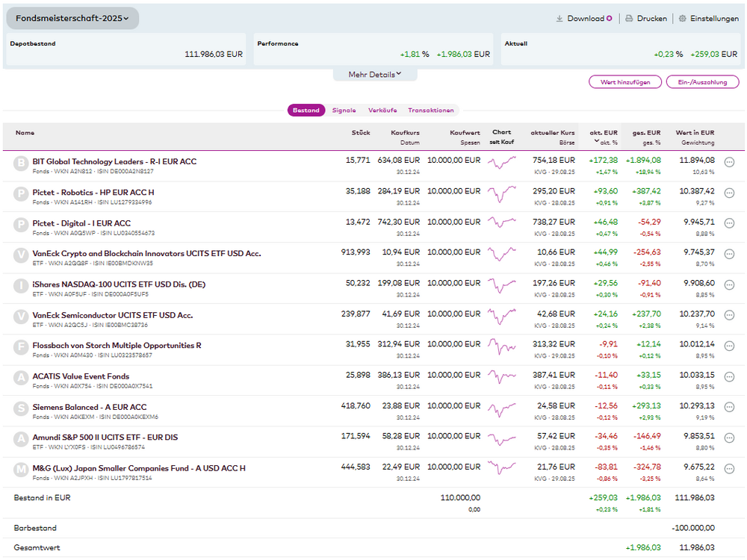
Task: Click the round S icon for Siemens Balanced
Action: click(x=21, y=408)
